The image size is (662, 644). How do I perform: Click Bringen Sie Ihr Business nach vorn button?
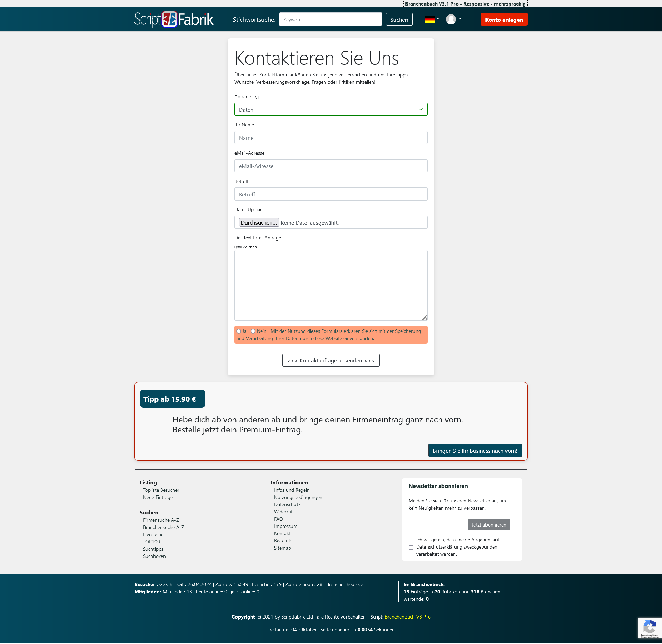tap(475, 451)
